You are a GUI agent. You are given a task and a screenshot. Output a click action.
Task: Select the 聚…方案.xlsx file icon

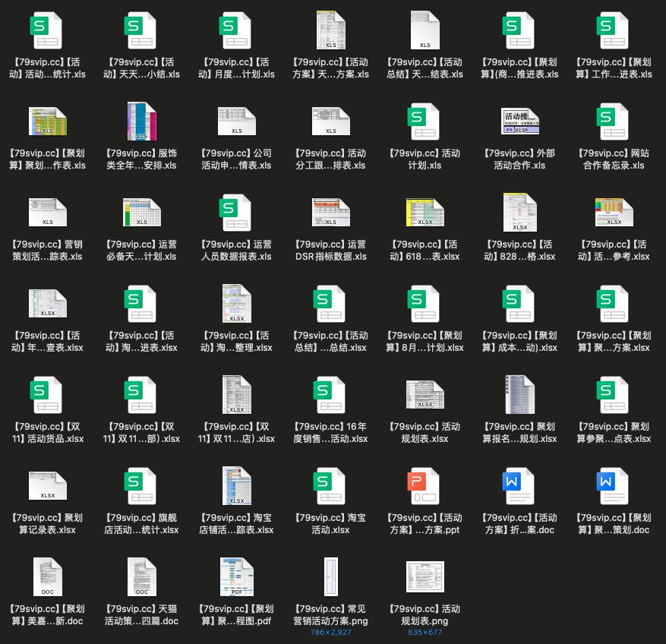(614, 304)
